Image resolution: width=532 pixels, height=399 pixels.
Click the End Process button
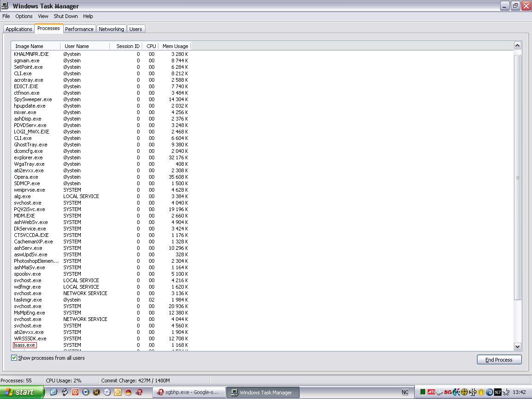pos(499,360)
